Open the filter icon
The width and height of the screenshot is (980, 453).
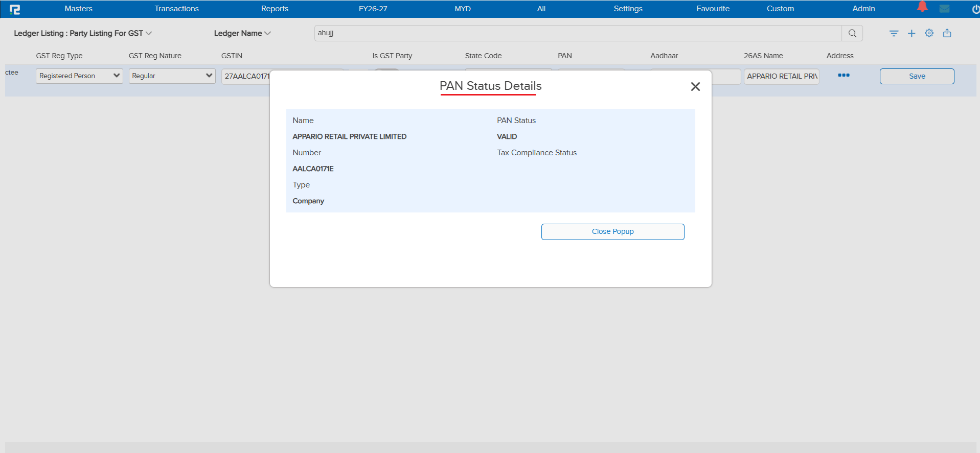[894, 33]
